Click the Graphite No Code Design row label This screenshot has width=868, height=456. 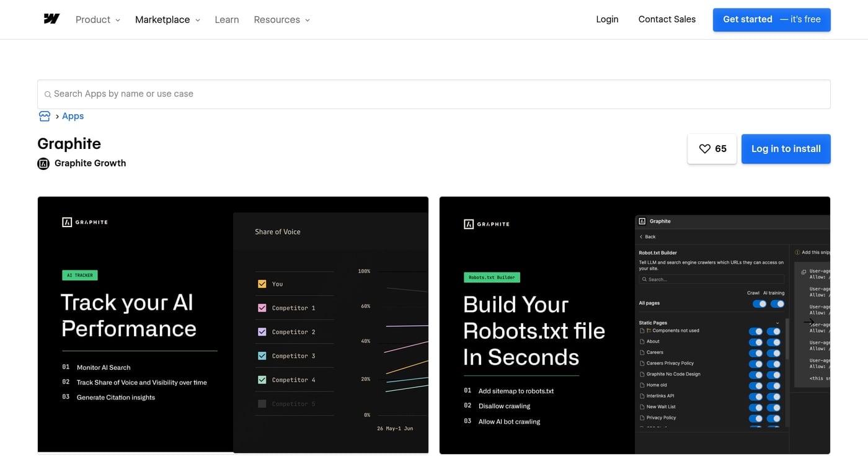click(673, 374)
